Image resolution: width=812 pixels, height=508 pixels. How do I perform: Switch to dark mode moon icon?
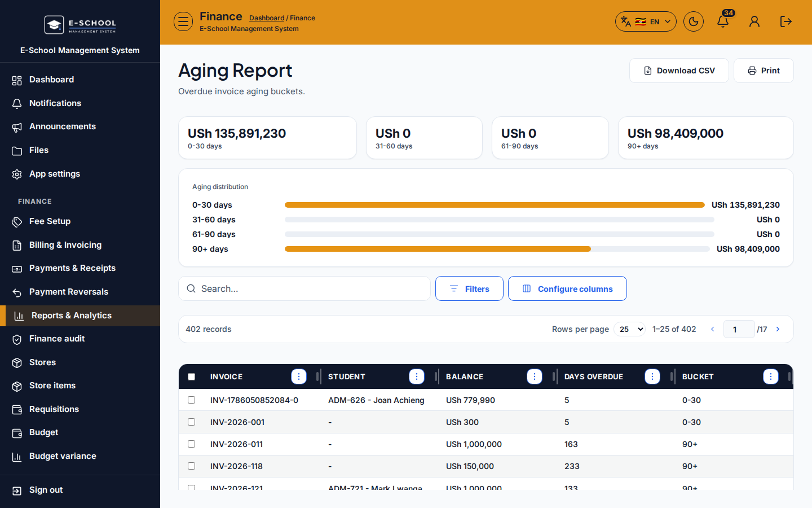[694, 21]
